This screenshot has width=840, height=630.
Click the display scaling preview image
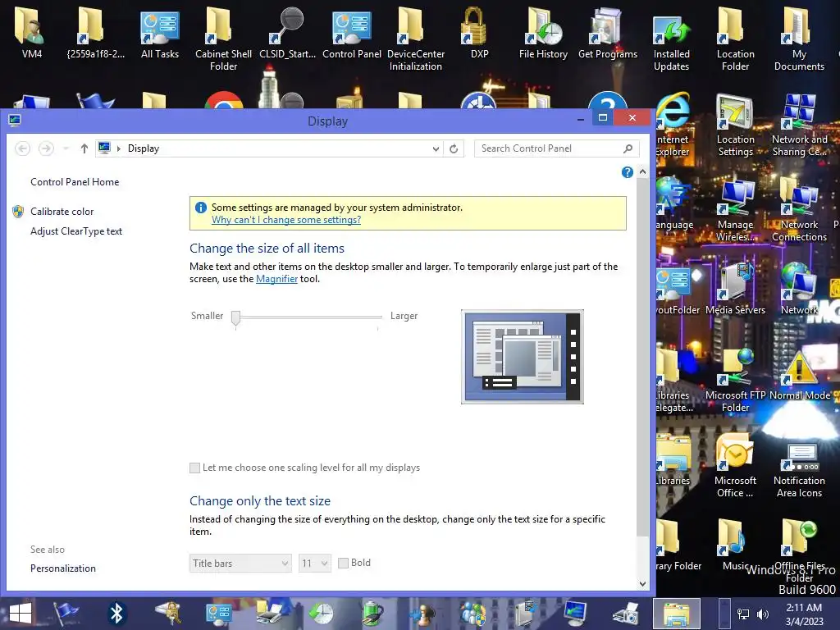[523, 356]
